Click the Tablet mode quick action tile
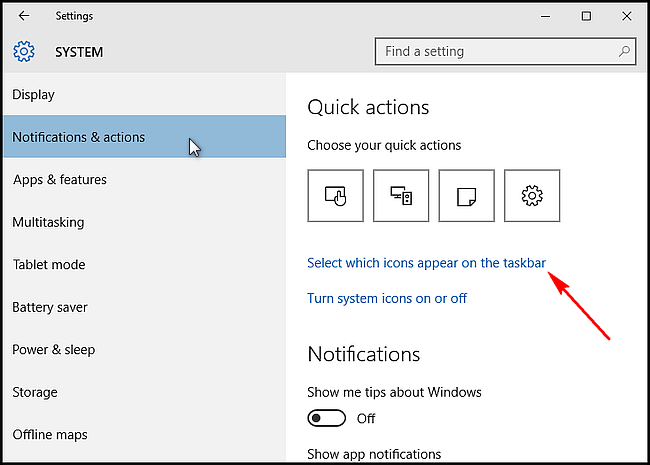Screen dimensions: 650x465 coord(335,196)
